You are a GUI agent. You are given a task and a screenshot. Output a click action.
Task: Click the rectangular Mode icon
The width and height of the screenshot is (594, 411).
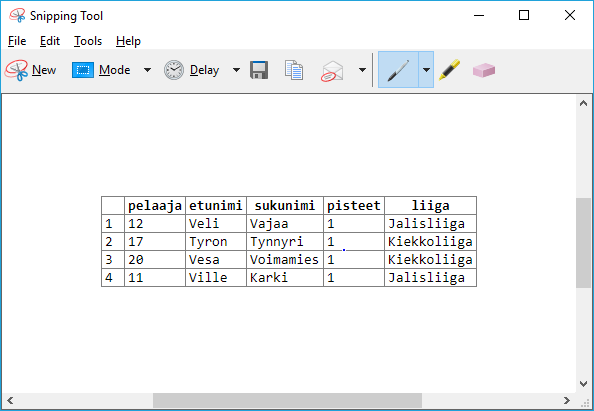(83, 70)
